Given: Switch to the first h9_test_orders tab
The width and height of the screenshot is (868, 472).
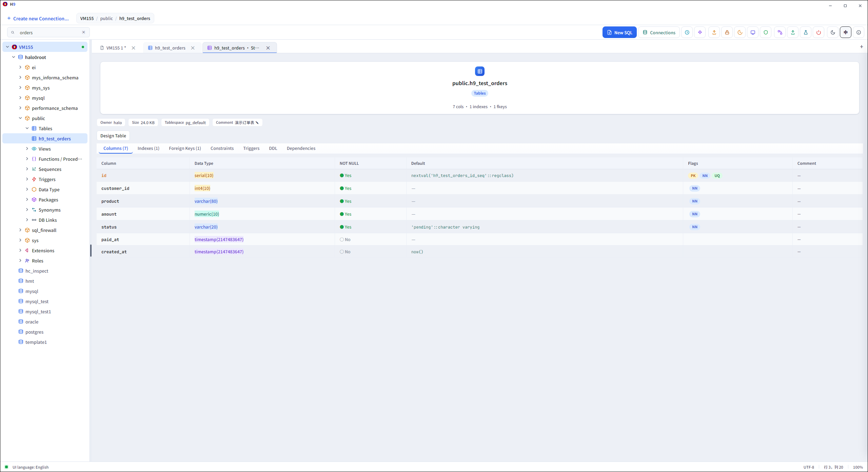Looking at the screenshot, I should pos(170,48).
